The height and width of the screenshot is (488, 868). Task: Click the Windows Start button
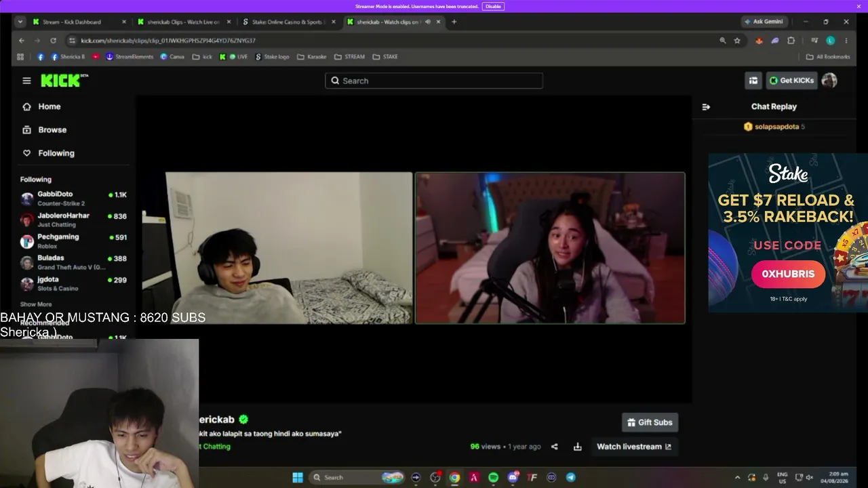point(298,477)
